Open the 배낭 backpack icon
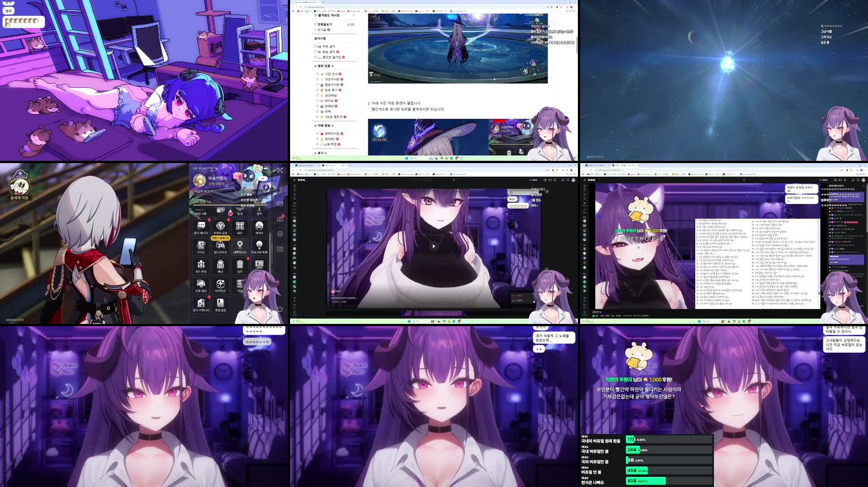Screen dimensions: 868x487 [220, 266]
